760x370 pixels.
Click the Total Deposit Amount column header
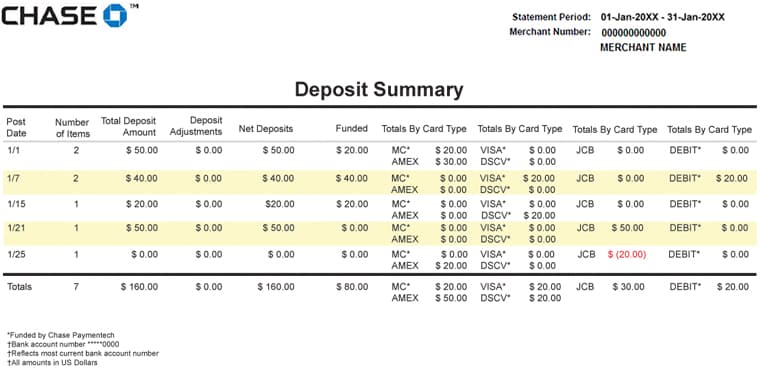click(128, 127)
